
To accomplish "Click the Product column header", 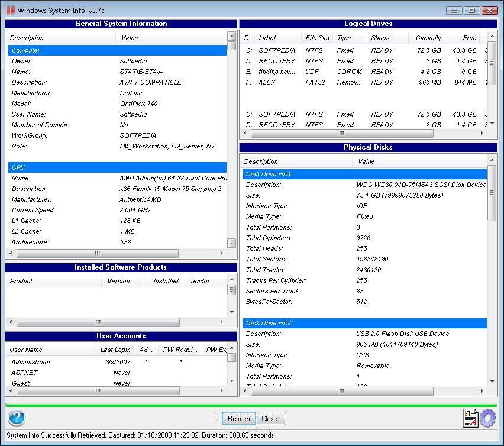I will pyautogui.click(x=54, y=281).
